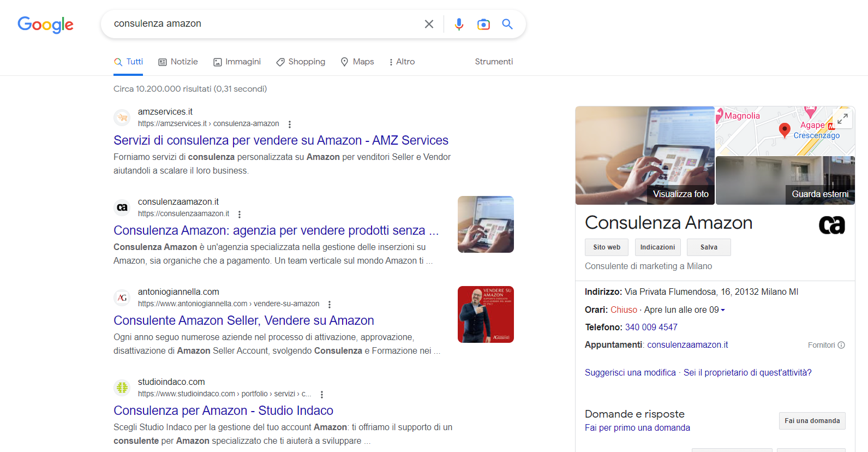Switch to the Shopping tab

(x=301, y=62)
